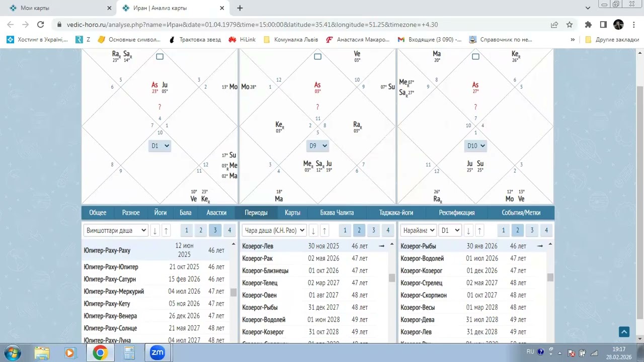Screen dimensions: 644x362
Task: Select level 2 in Вимшоттари даша panel
Action: 201,230
